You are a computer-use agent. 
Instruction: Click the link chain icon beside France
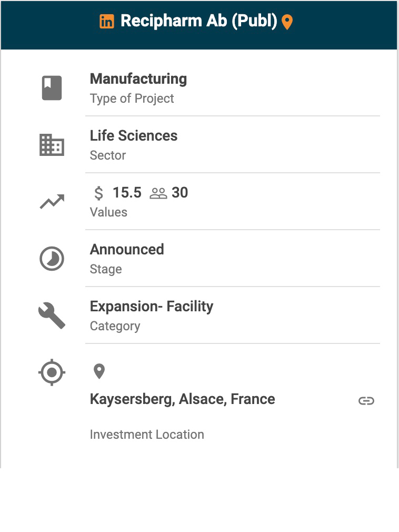366,401
